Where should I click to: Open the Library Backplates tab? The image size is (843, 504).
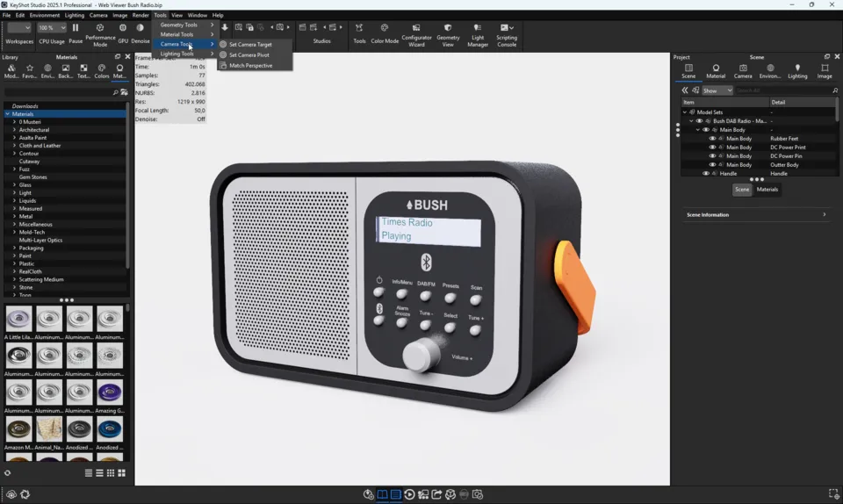(66, 71)
